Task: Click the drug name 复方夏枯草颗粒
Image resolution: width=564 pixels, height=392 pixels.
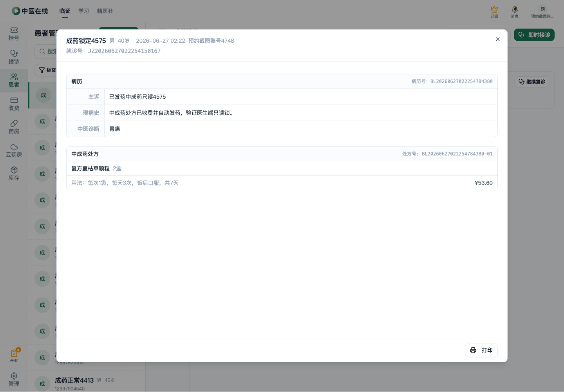Action: click(x=90, y=168)
